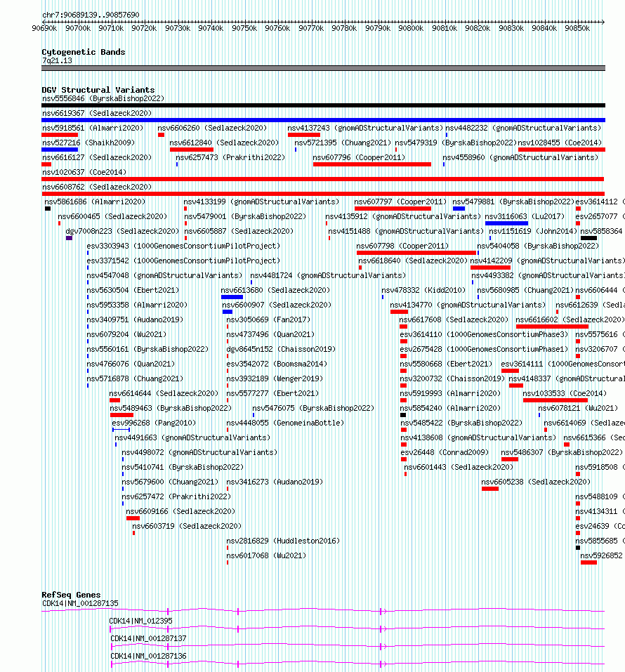Screen dimensions: 625x672
Task: Select nsv6017068 (Wu2021) label
Action: (266, 555)
